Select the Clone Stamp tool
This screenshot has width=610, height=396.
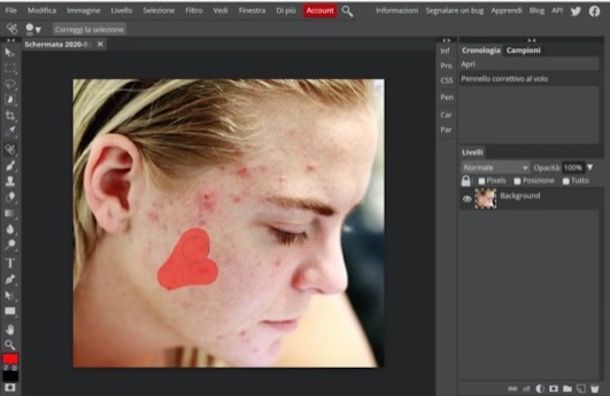[x=10, y=181]
